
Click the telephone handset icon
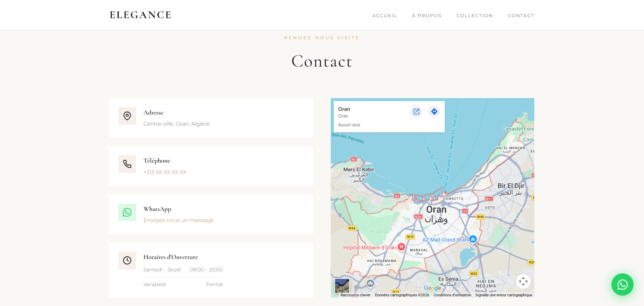click(127, 164)
